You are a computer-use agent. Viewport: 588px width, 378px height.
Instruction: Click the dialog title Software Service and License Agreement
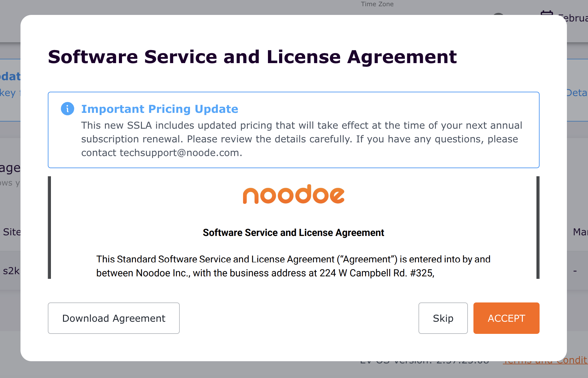pyautogui.click(x=252, y=57)
